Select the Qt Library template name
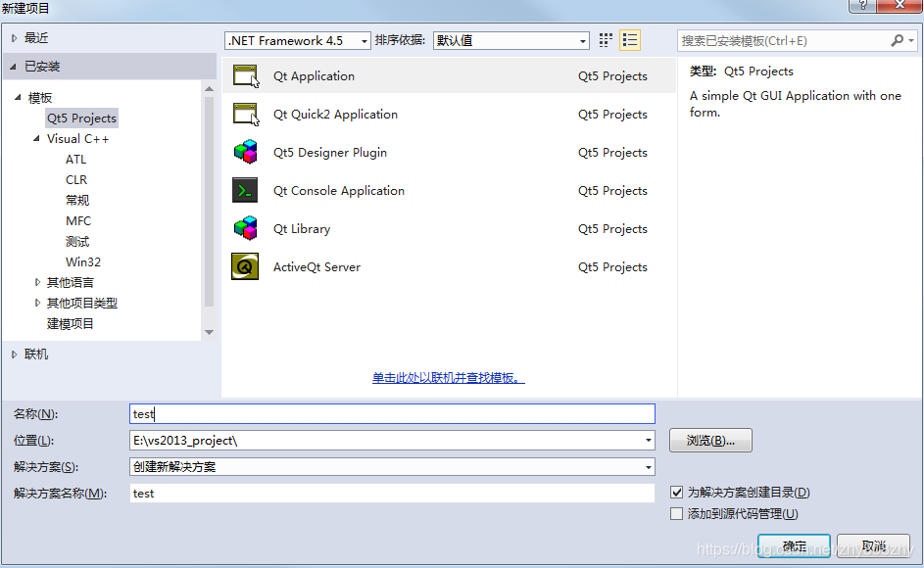Image resolution: width=924 pixels, height=568 pixels. click(x=302, y=228)
